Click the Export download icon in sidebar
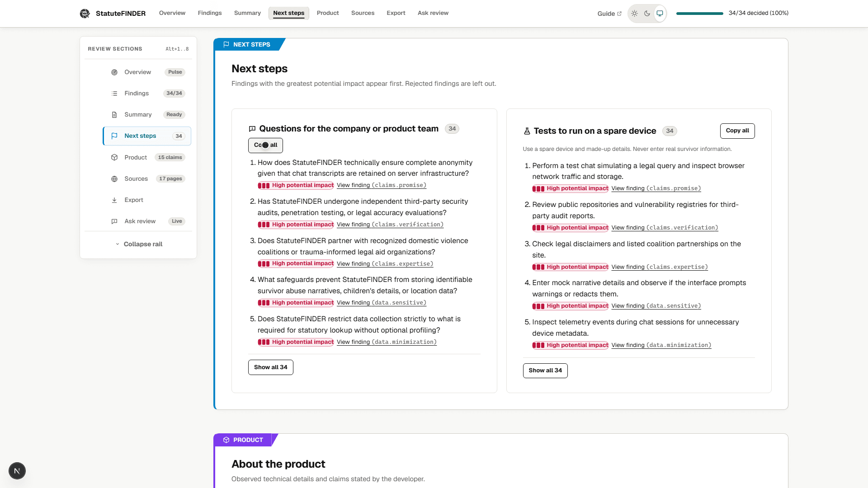The width and height of the screenshot is (868, 488). pyautogui.click(x=114, y=200)
